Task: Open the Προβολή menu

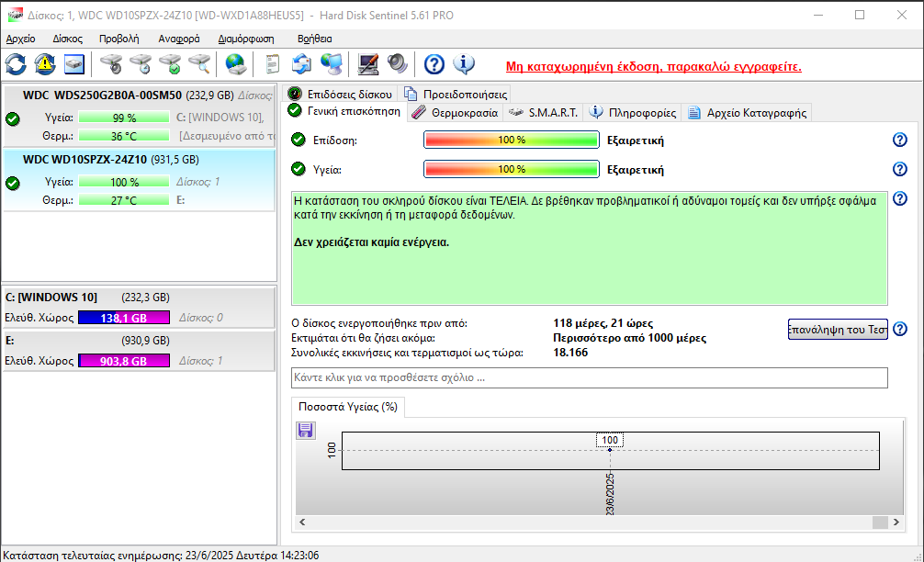Action: click(x=119, y=39)
